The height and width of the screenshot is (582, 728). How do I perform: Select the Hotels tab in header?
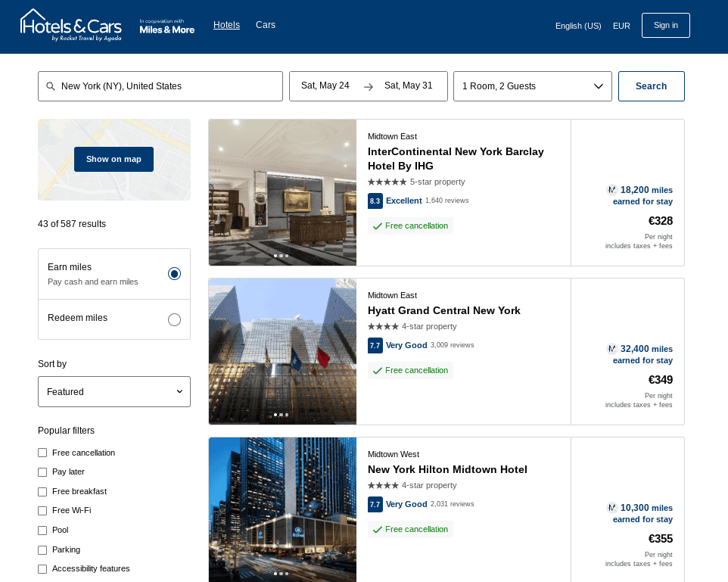tap(226, 25)
